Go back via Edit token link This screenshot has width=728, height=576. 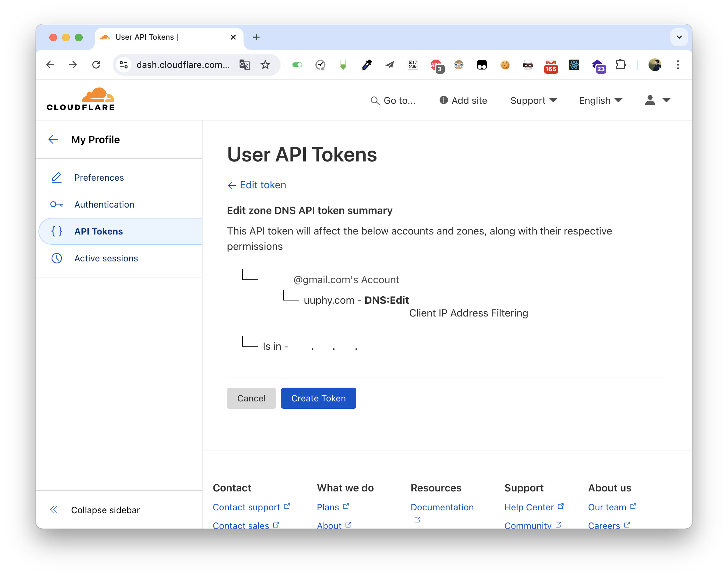tap(256, 185)
